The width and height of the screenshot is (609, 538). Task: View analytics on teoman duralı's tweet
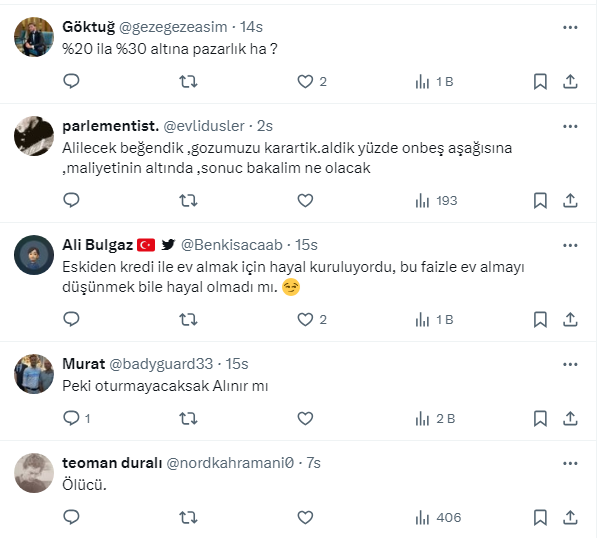coord(436,517)
